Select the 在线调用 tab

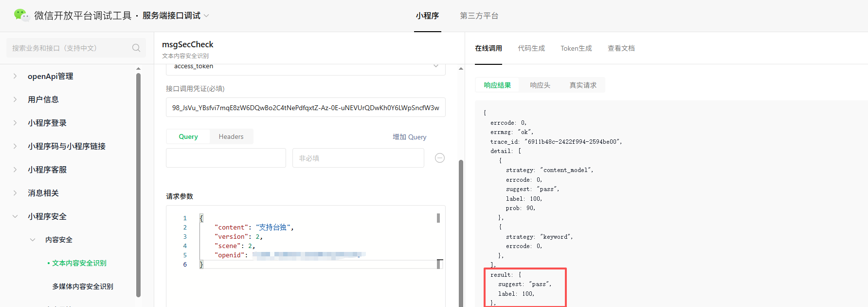pyautogui.click(x=488, y=48)
